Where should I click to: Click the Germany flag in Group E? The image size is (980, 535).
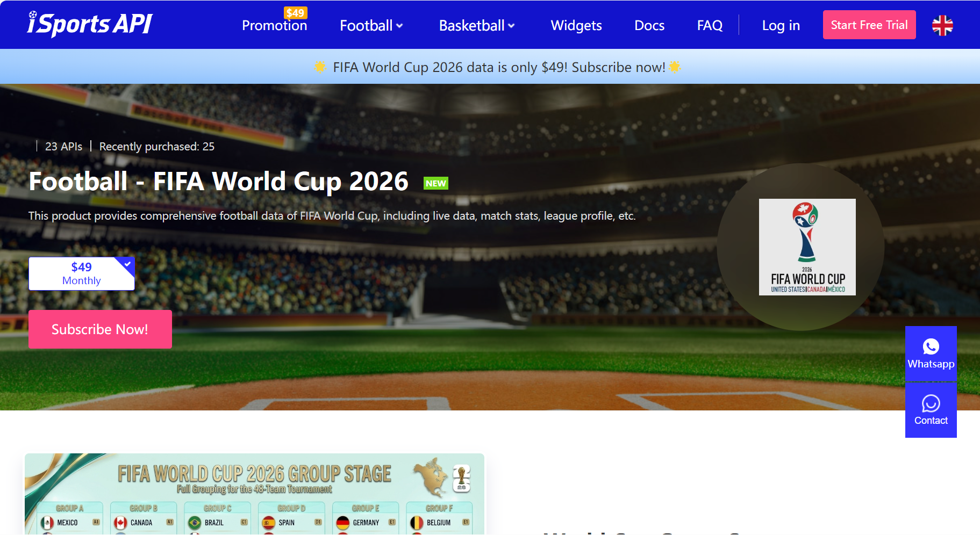342,522
